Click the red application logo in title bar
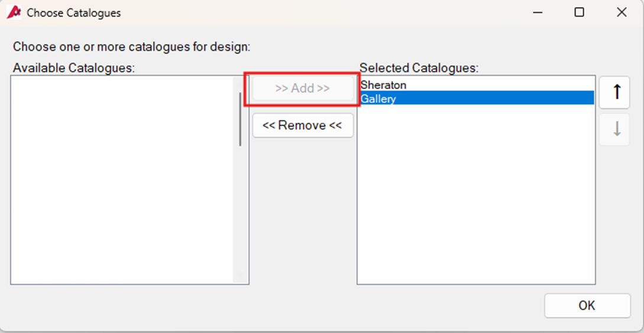 point(14,12)
